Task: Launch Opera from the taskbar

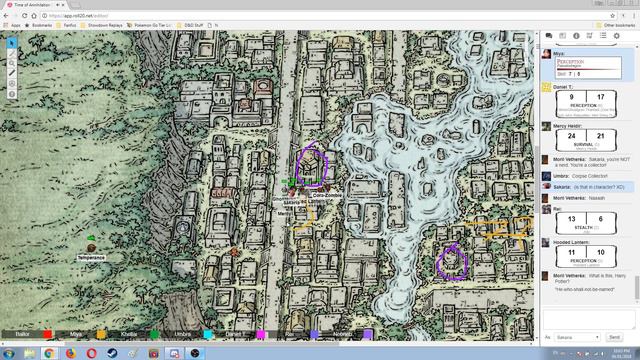Action: click(91, 353)
